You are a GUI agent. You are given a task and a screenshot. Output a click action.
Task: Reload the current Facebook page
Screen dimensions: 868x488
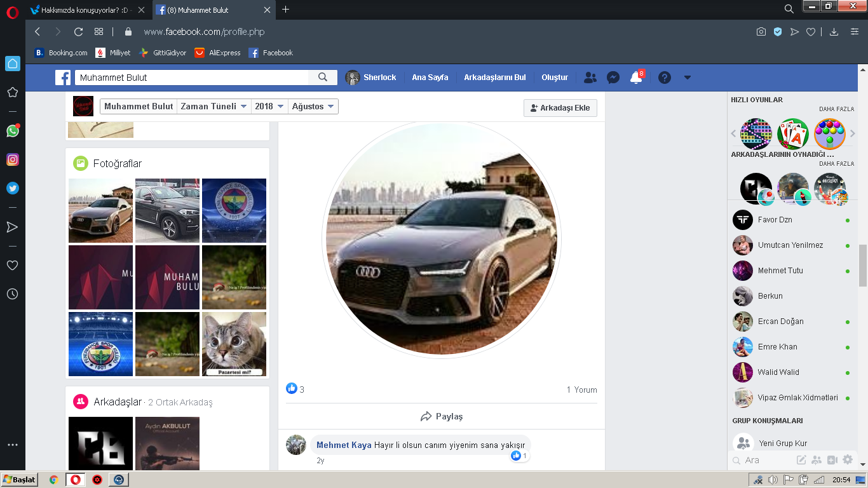pos(79,32)
